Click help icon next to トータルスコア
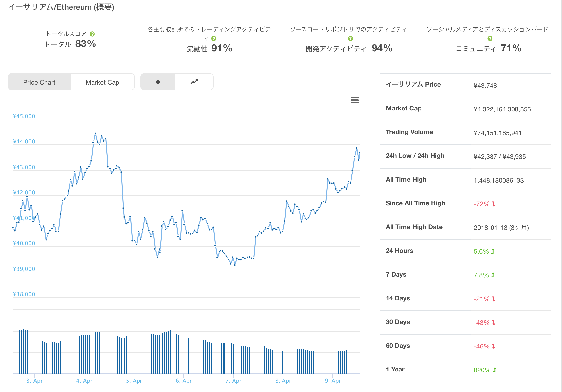The image size is (562, 392). [92, 34]
